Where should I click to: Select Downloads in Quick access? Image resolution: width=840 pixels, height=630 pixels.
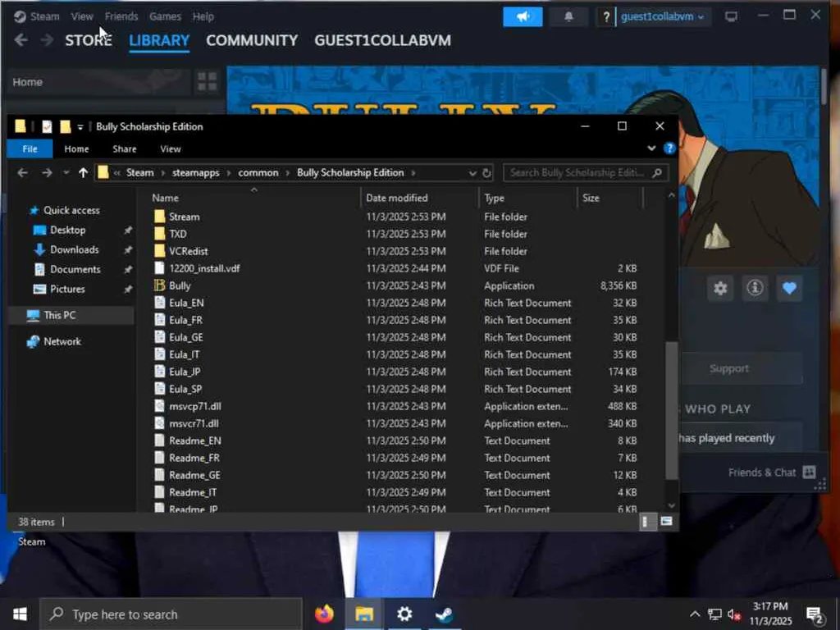tap(75, 249)
